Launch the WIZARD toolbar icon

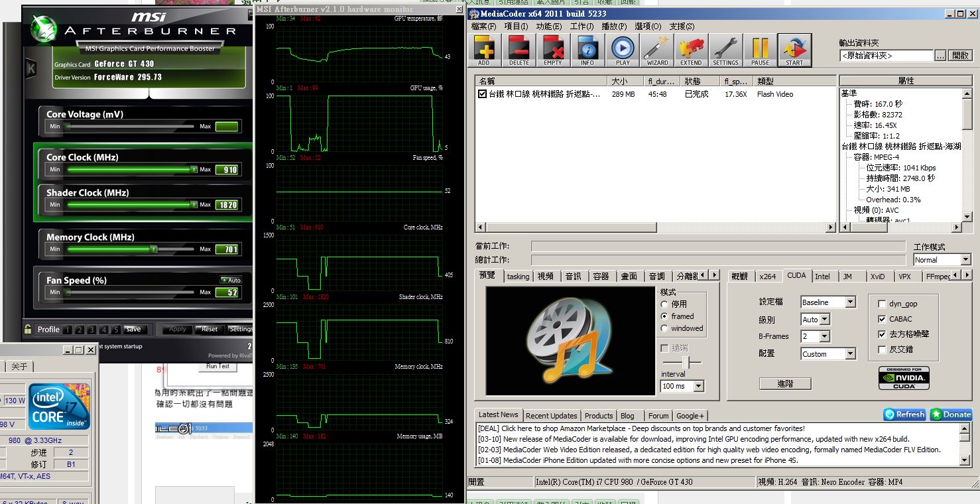pyautogui.click(x=657, y=50)
